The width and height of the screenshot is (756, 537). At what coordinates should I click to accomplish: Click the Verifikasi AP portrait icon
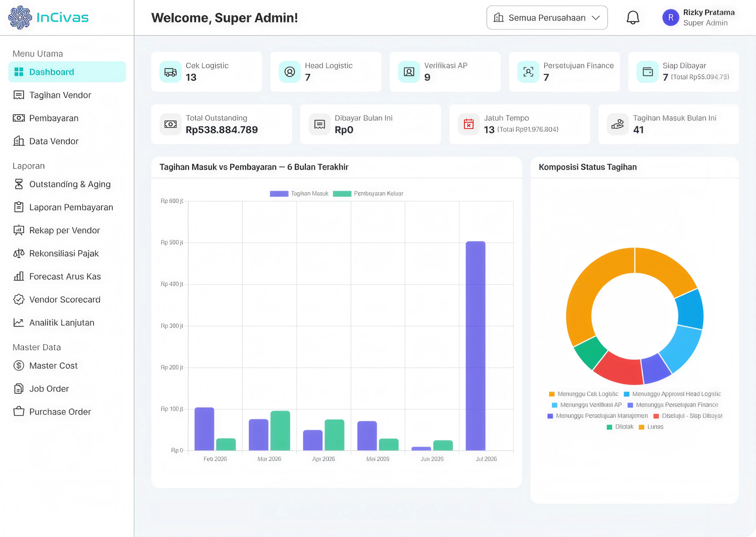pos(409,72)
